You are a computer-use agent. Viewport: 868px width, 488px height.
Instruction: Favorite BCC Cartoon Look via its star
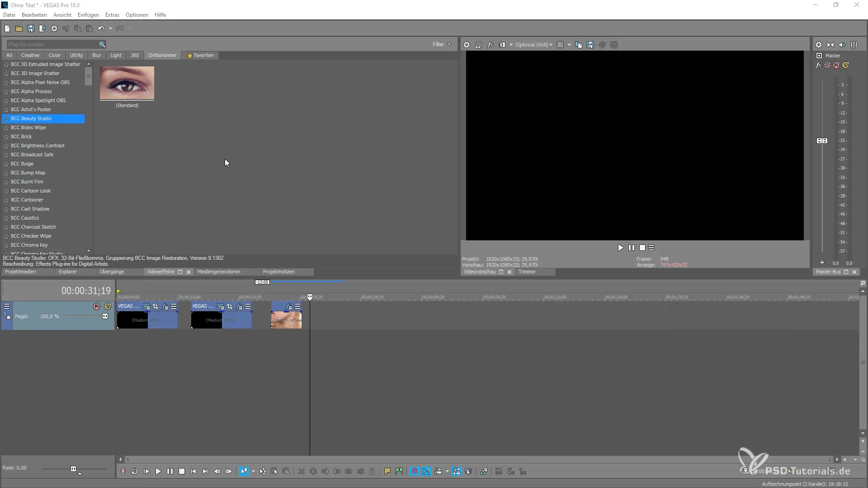coord(6,191)
